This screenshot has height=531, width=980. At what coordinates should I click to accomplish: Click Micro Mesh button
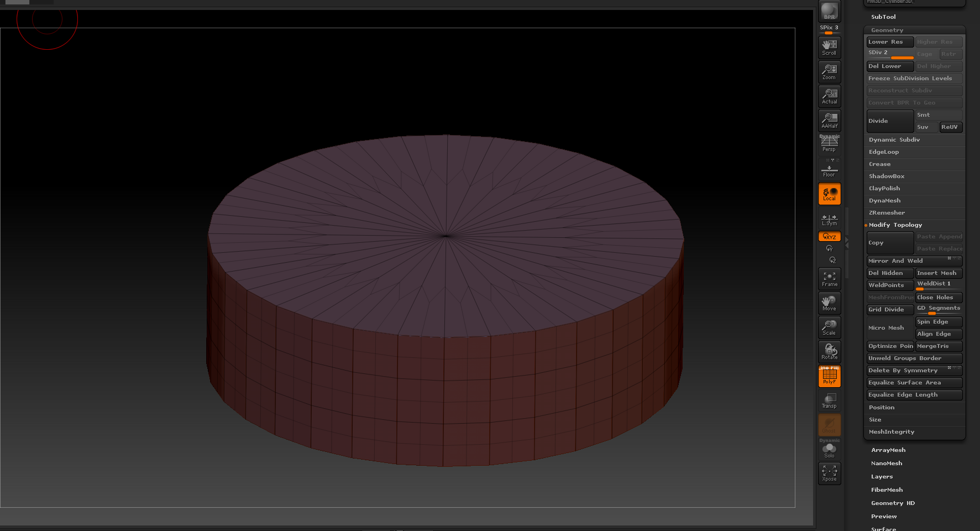click(x=890, y=328)
